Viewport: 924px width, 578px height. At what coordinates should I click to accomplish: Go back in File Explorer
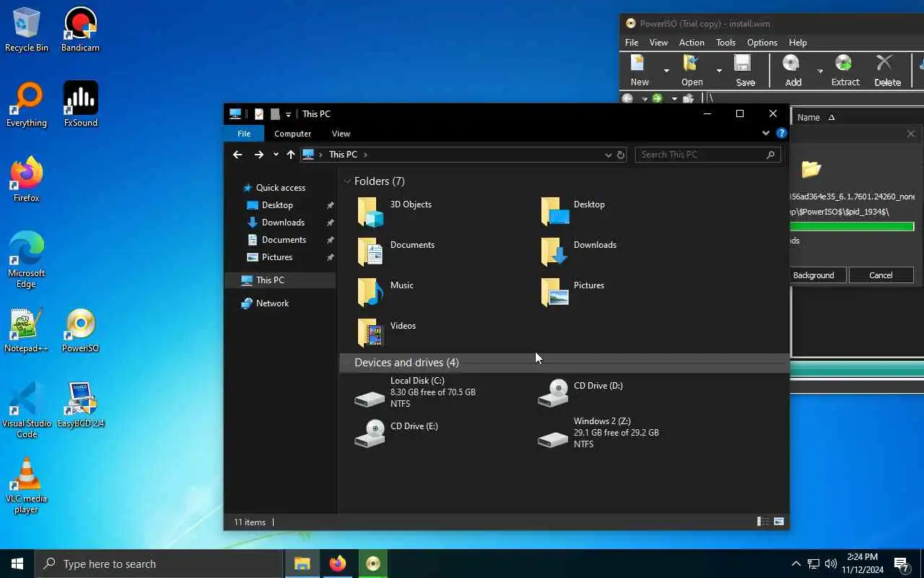pyautogui.click(x=237, y=155)
